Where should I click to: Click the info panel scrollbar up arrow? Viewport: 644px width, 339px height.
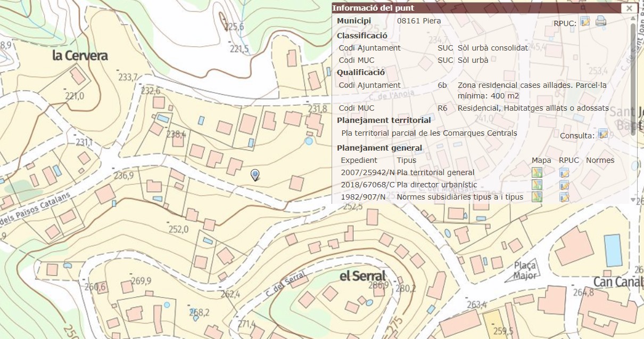(633, 18)
